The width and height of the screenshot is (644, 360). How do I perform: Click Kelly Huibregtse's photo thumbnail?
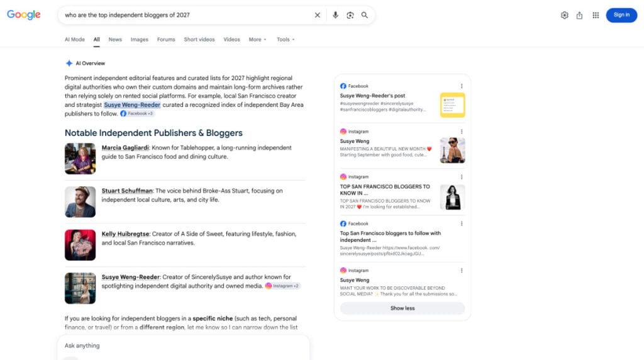80,245
